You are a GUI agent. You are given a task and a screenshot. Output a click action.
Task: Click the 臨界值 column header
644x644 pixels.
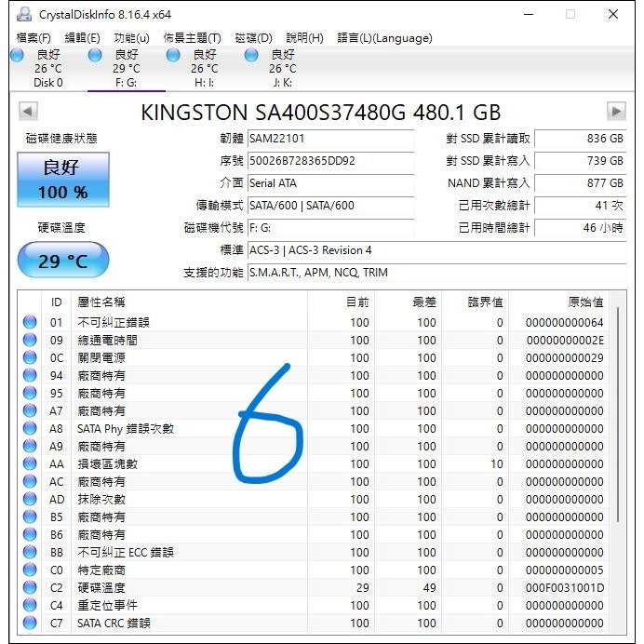(x=485, y=302)
